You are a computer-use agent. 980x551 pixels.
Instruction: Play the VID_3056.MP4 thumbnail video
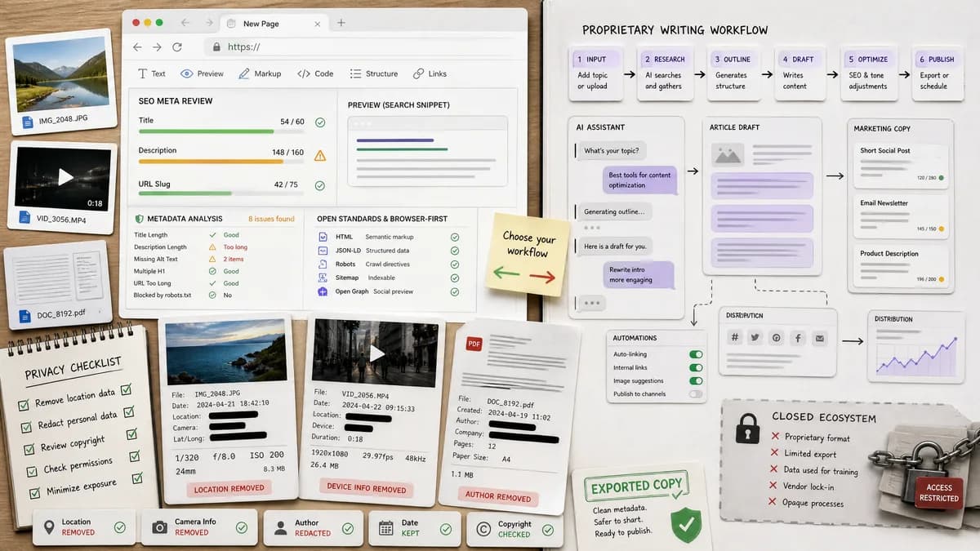point(65,176)
